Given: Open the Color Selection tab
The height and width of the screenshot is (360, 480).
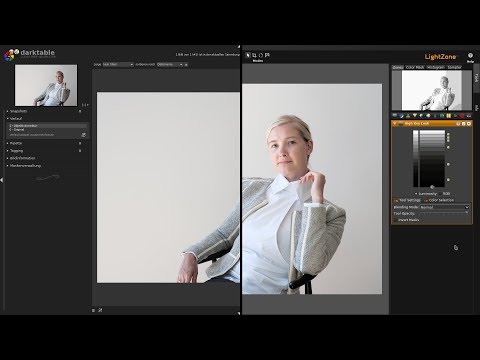Looking at the screenshot, I should 439,200.
